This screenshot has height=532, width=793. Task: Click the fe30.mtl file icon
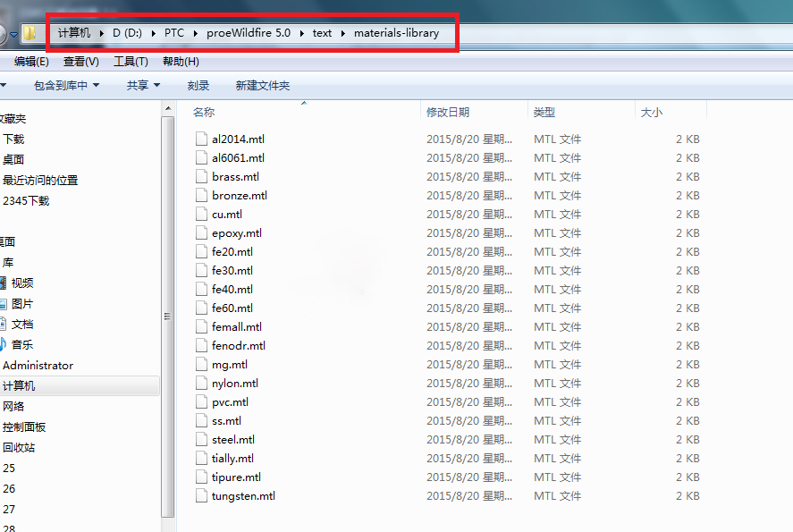[x=201, y=270]
